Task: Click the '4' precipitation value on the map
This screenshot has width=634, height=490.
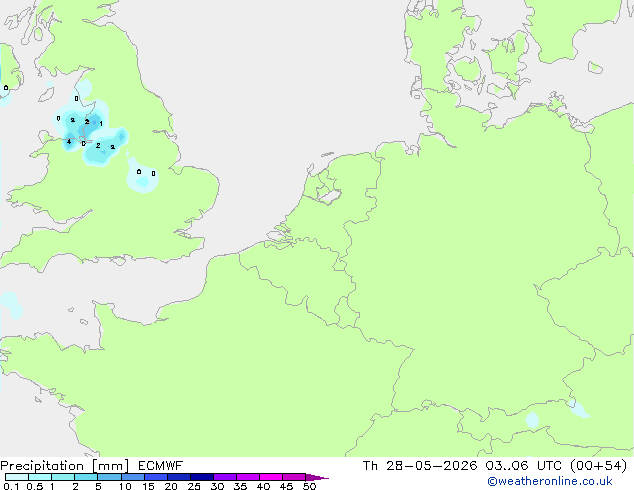Action: coord(69,142)
